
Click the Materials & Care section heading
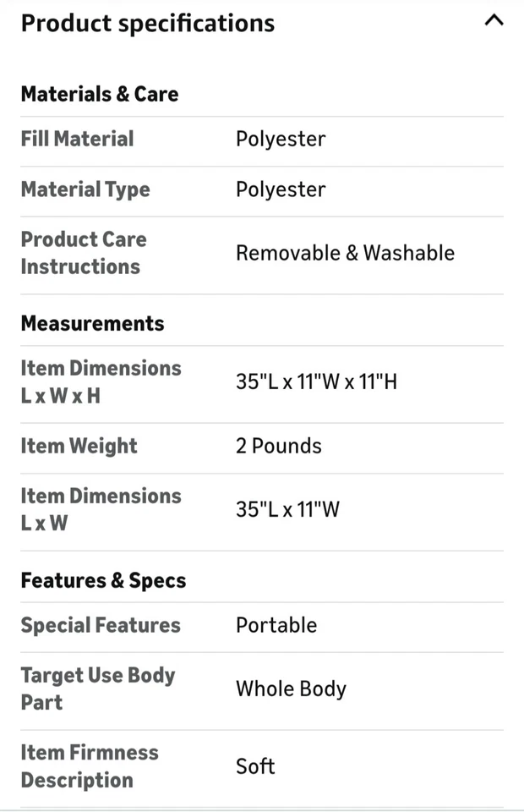click(99, 93)
